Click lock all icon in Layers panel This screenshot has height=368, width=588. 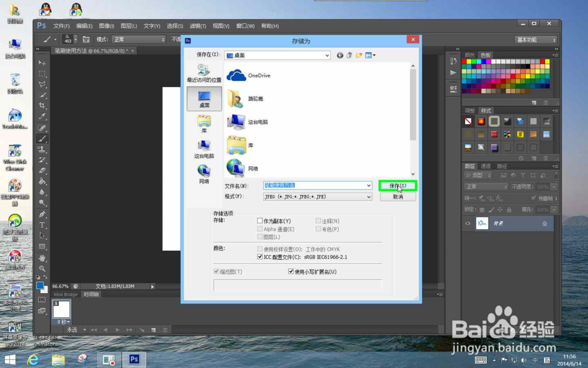coord(509,210)
